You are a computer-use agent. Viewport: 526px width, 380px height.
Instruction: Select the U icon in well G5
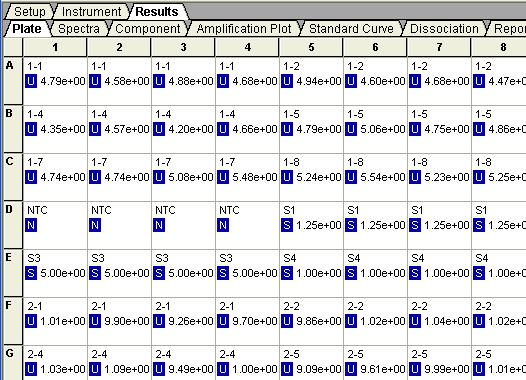tap(287, 369)
